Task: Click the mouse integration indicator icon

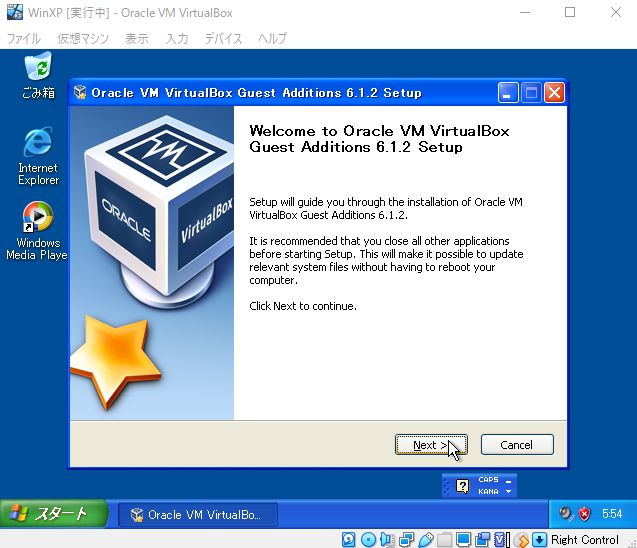Action: coord(521,539)
